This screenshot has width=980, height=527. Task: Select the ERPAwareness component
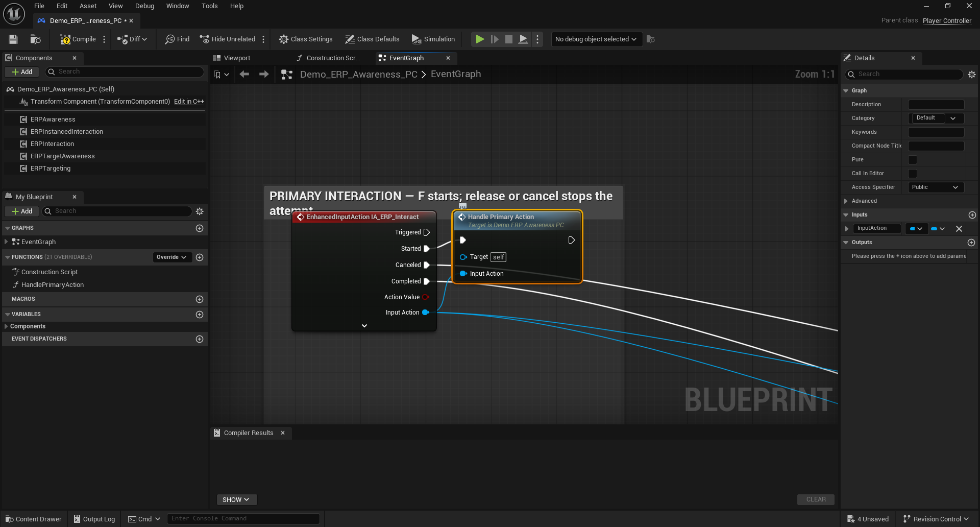(53, 119)
